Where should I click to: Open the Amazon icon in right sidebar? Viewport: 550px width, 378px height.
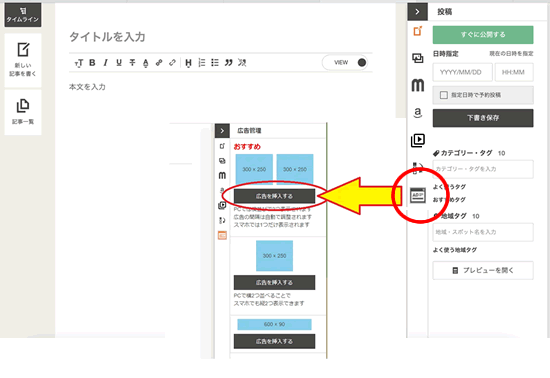pyautogui.click(x=417, y=113)
